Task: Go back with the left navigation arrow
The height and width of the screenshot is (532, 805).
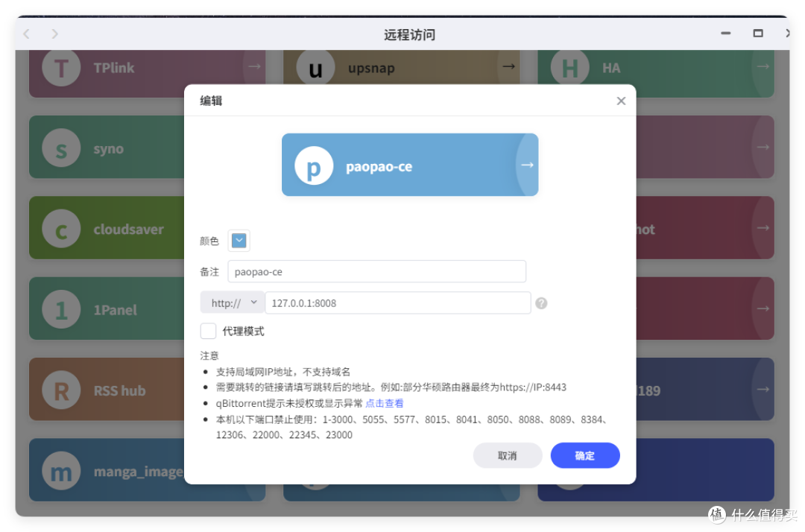Action: (27, 34)
